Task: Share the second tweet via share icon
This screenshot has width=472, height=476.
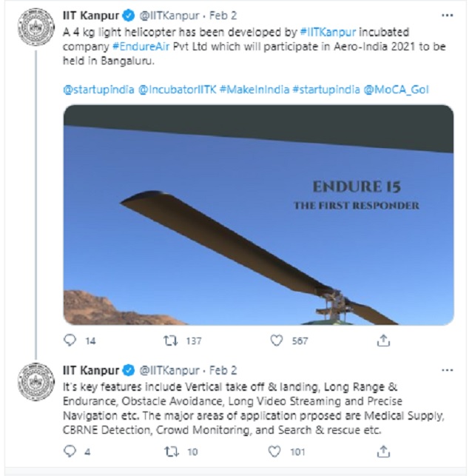Action: coord(383,451)
